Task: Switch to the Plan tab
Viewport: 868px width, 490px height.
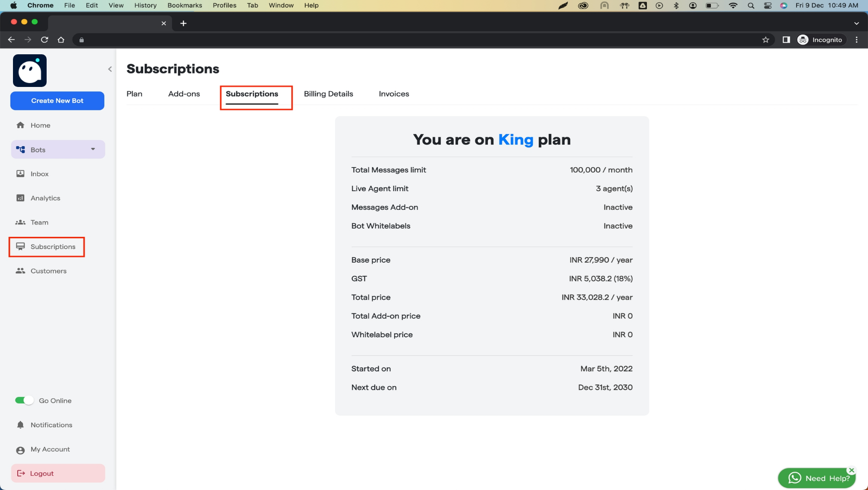Action: [x=135, y=94]
